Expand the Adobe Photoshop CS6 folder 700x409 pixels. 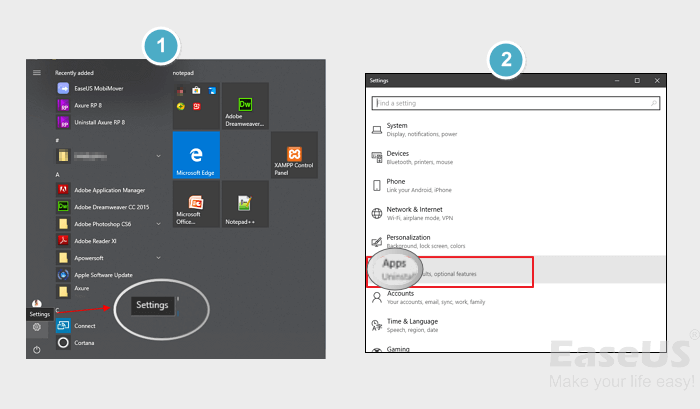[158, 224]
